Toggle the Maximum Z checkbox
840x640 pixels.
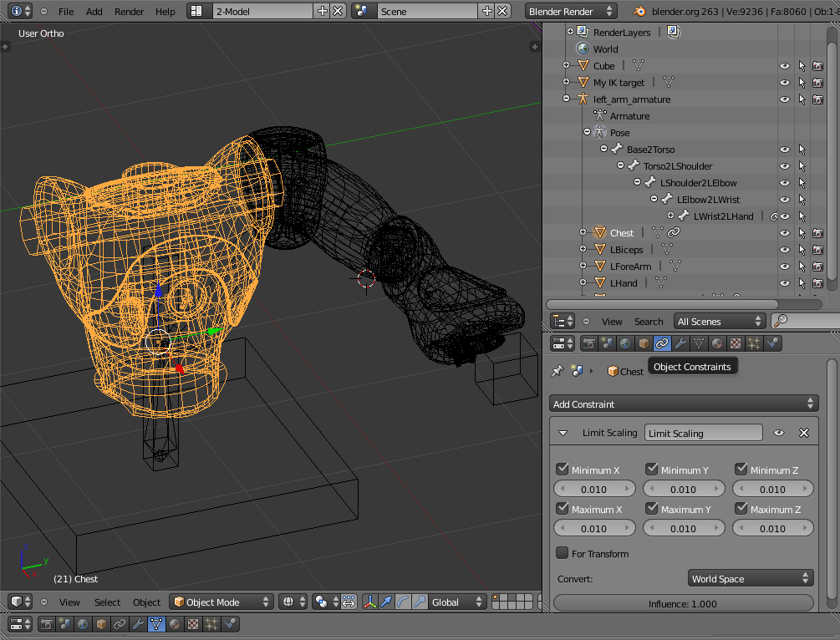click(741, 508)
